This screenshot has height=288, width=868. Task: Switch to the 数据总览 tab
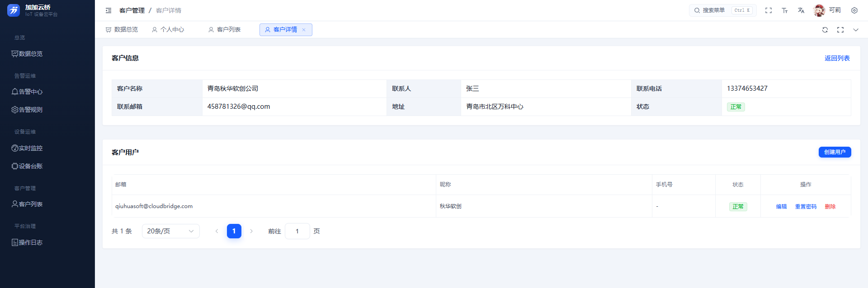coord(122,30)
